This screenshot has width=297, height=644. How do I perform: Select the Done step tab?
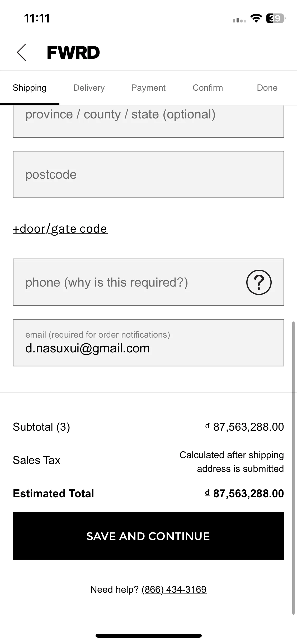(267, 88)
